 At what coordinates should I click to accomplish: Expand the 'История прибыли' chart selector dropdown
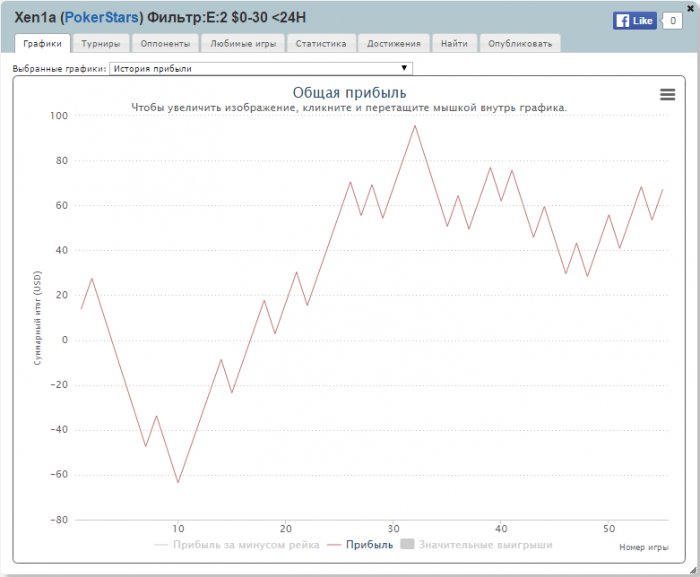[x=260, y=68]
